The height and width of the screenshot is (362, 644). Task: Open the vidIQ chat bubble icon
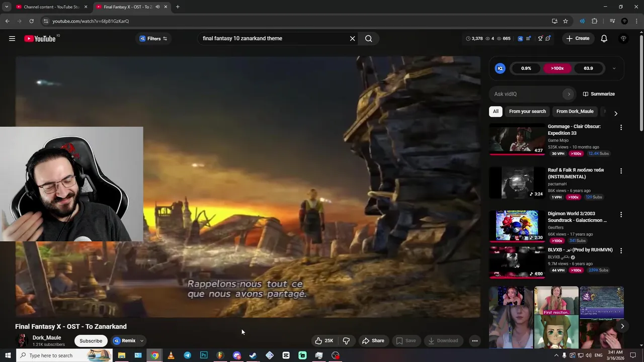(548, 38)
